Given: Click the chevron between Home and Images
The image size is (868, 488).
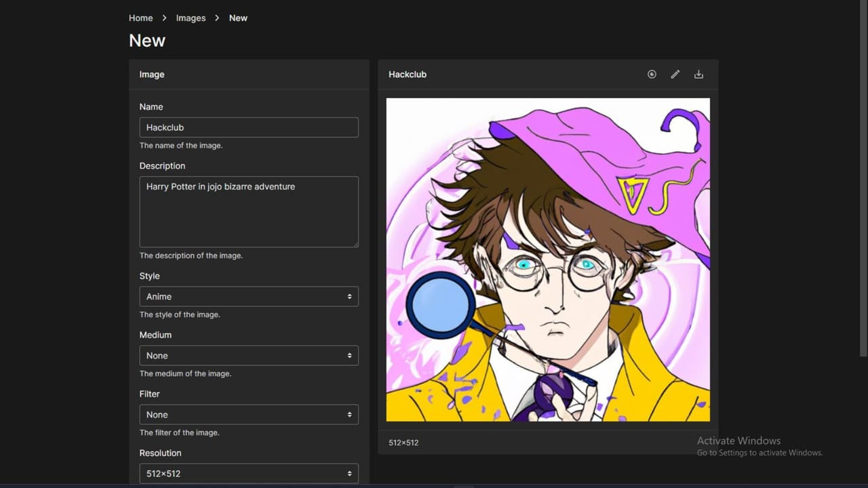Looking at the screenshot, I should (x=164, y=18).
